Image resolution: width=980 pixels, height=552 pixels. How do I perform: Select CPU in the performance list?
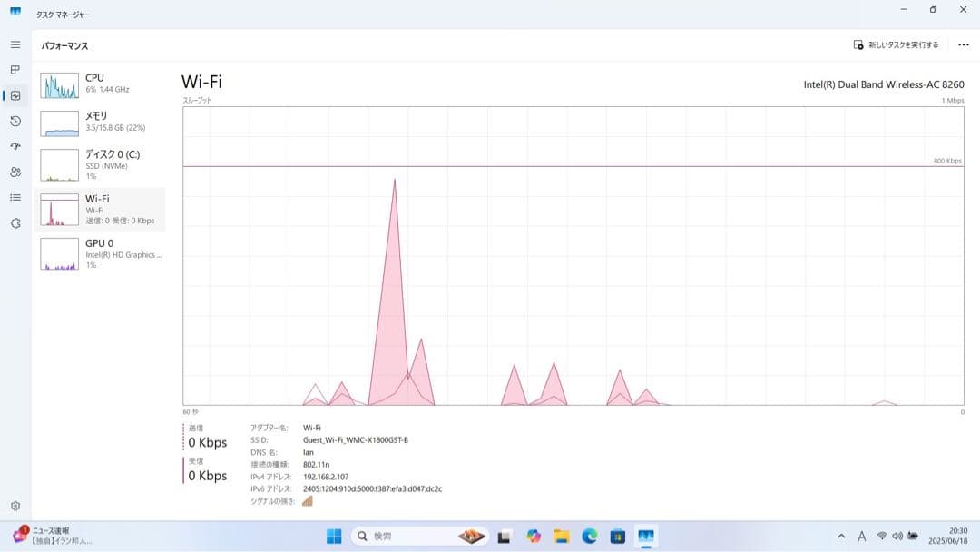coord(100,84)
